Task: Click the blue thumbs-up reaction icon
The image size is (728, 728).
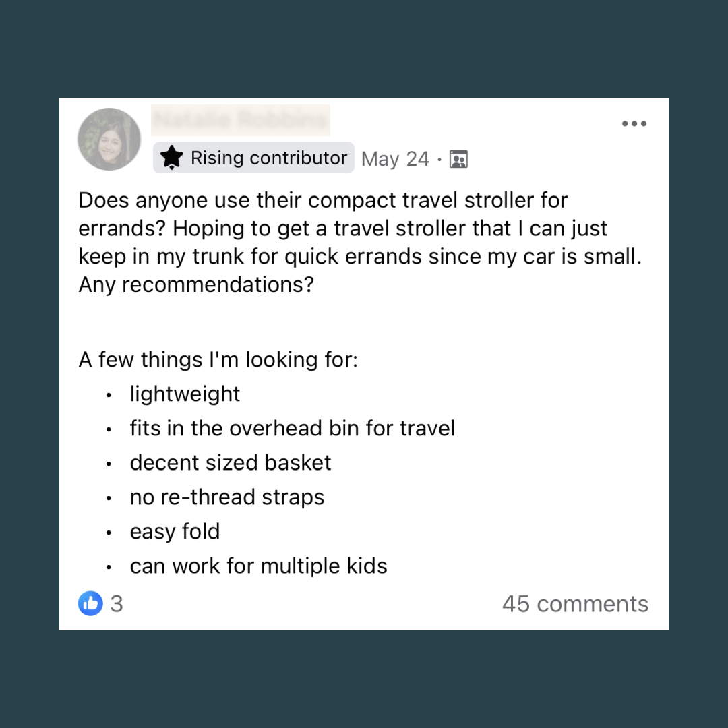Action: (x=90, y=603)
